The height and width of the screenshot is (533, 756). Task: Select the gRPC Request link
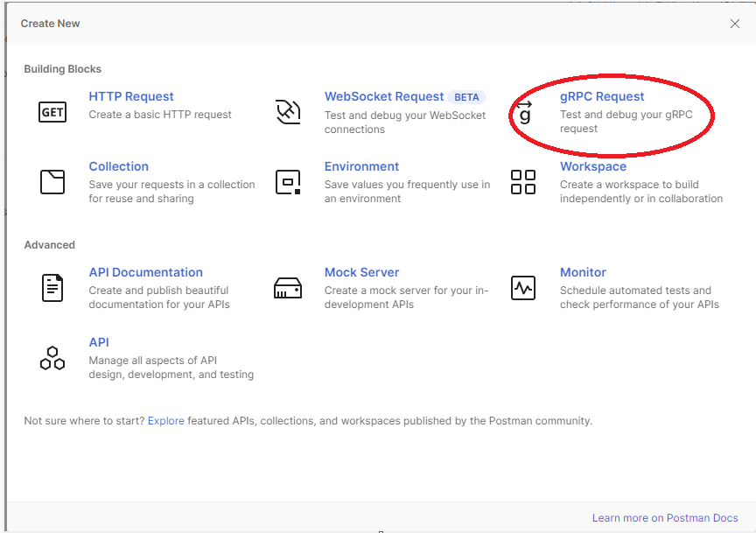coord(602,96)
